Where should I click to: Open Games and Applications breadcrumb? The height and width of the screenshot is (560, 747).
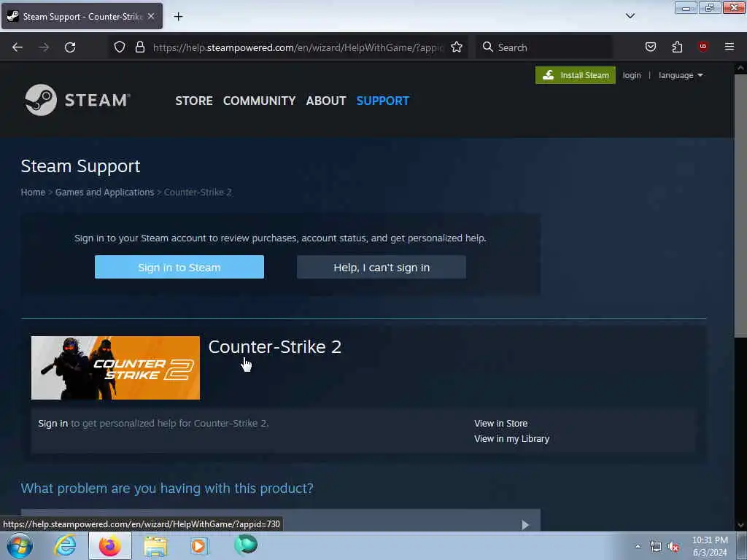click(x=104, y=192)
